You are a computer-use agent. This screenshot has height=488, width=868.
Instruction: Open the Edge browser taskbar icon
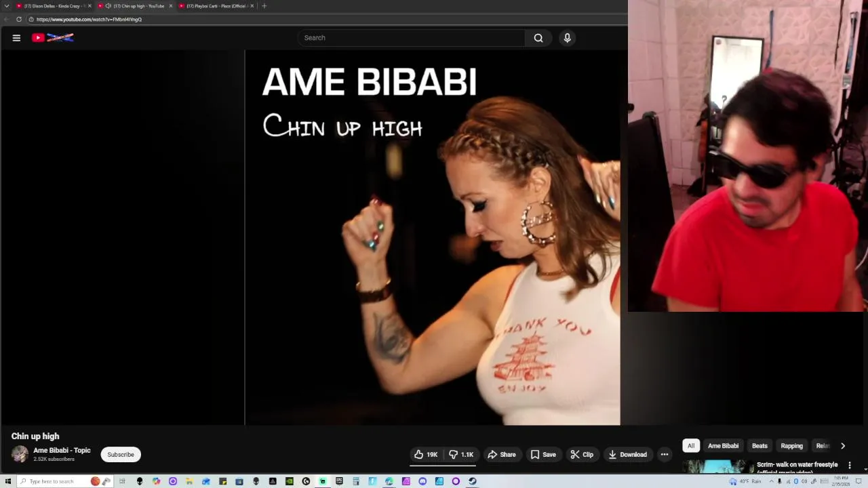click(x=389, y=481)
